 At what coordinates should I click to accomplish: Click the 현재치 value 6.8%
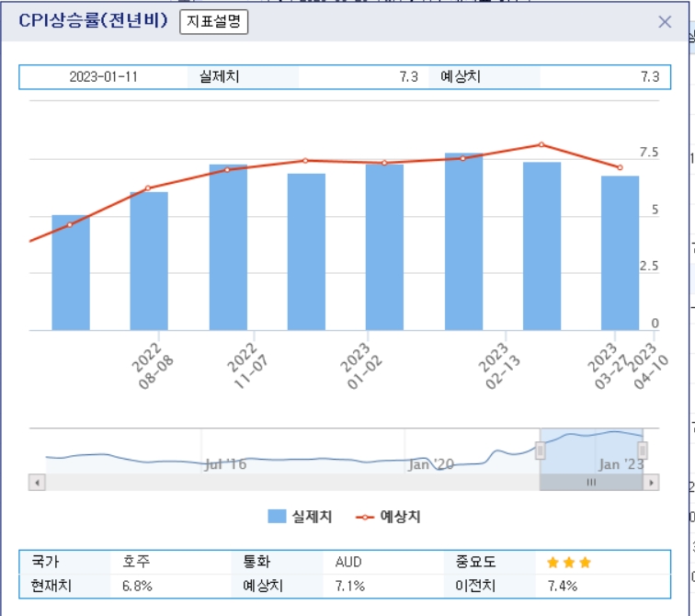pos(137,586)
